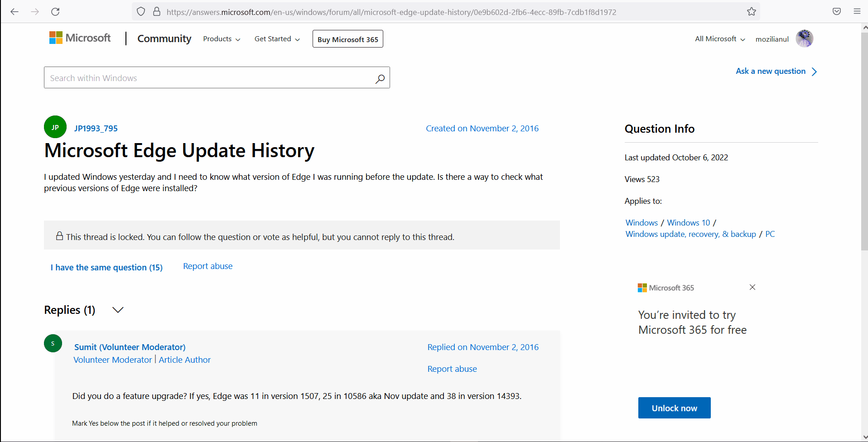Click the Search within Windows field

click(x=204, y=78)
